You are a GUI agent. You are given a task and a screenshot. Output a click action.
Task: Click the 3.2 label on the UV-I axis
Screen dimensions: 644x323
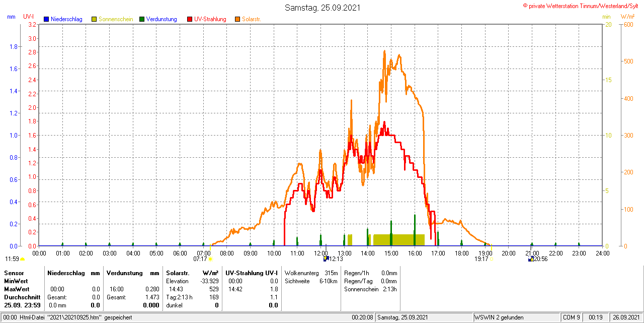point(33,25)
